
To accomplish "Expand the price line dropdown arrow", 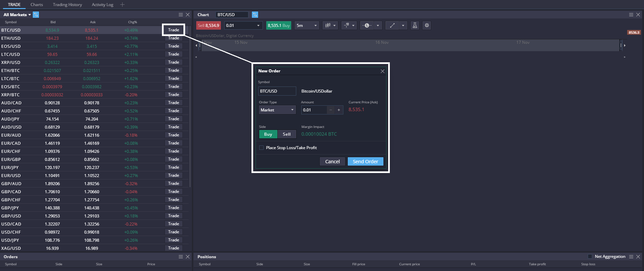I will click(378, 26).
